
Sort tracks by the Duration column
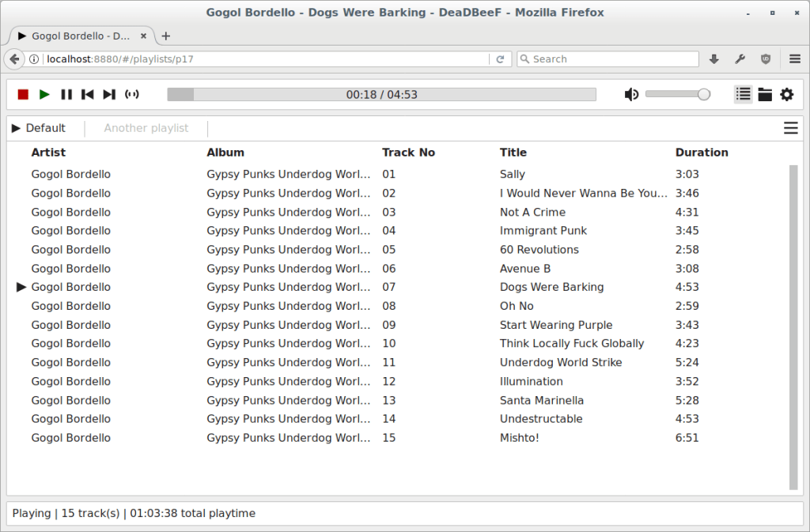[x=701, y=152]
